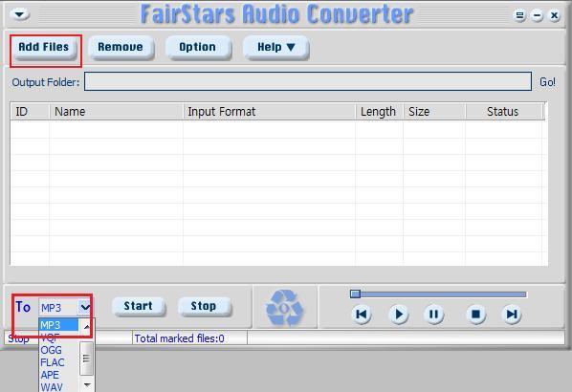Click the format list scrollbar thumb
Viewport: 572px width, 392px height.
pyautogui.click(x=86, y=359)
